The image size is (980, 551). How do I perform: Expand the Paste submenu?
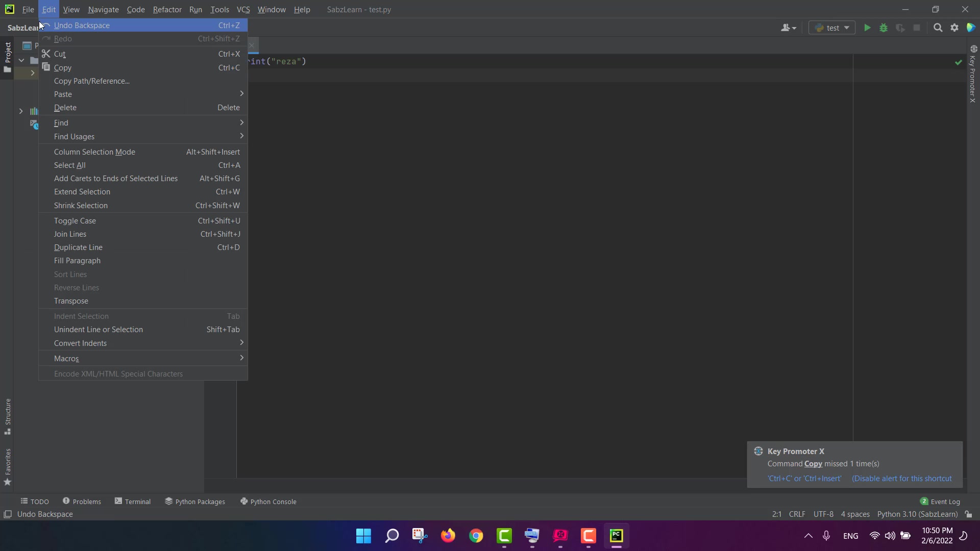pos(143,94)
